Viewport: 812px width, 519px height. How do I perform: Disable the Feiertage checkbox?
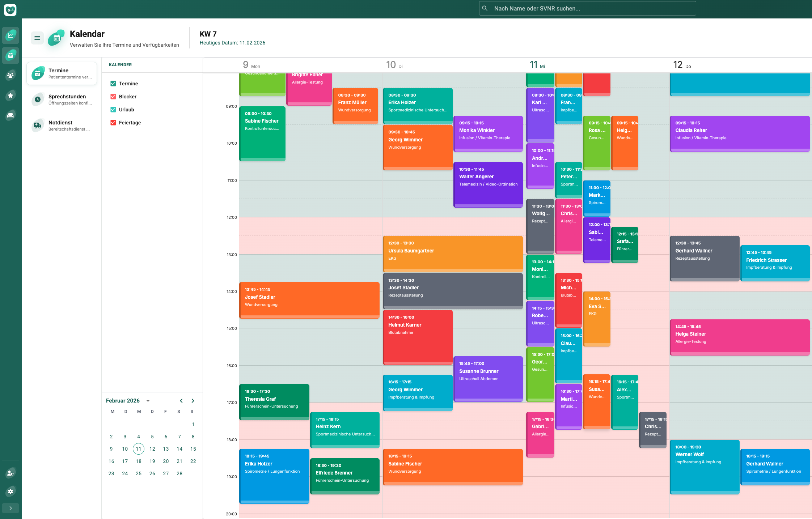coord(113,123)
